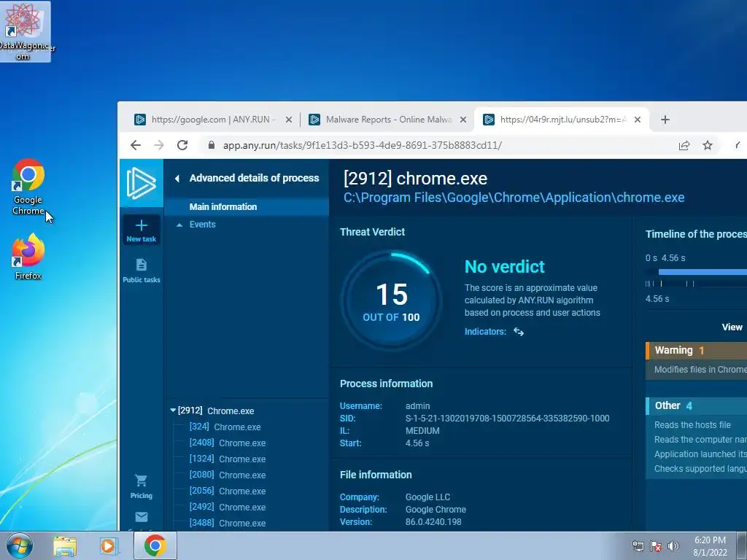This screenshot has width=747, height=560.
Task: Click the SID value text
Action: pyautogui.click(x=508, y=419)
